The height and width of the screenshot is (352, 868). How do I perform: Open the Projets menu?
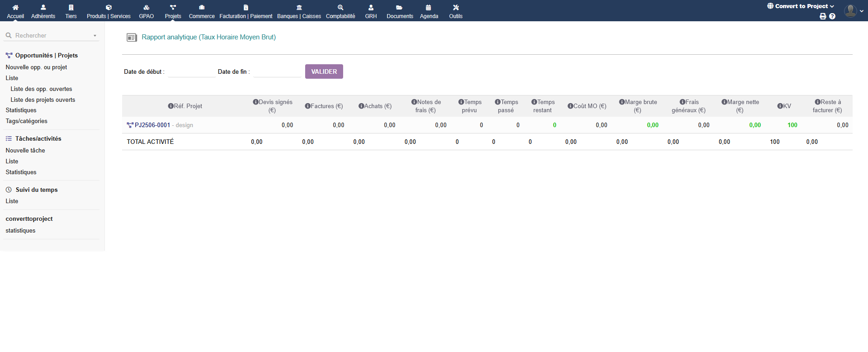tap(173, 11)
